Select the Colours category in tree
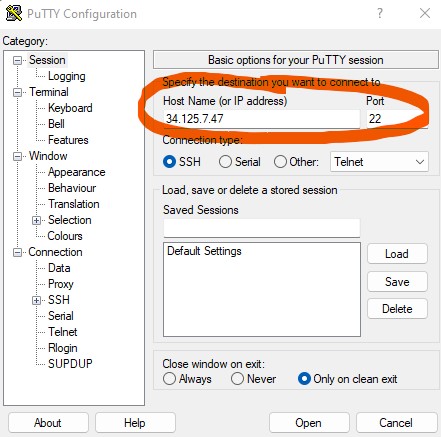Screen dimensions: 441x437 [65, 236]
